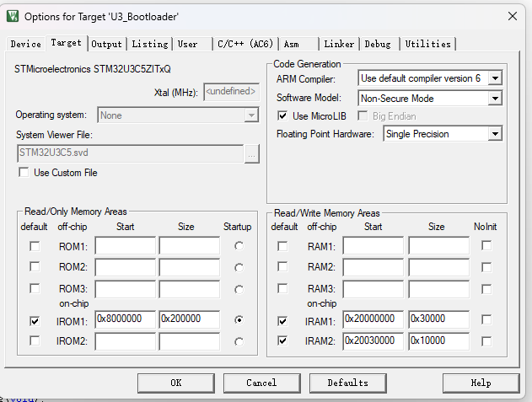Enable the Use Custom File checkbox
This screenshot has width=532, height=402.
tap(24, 172)
